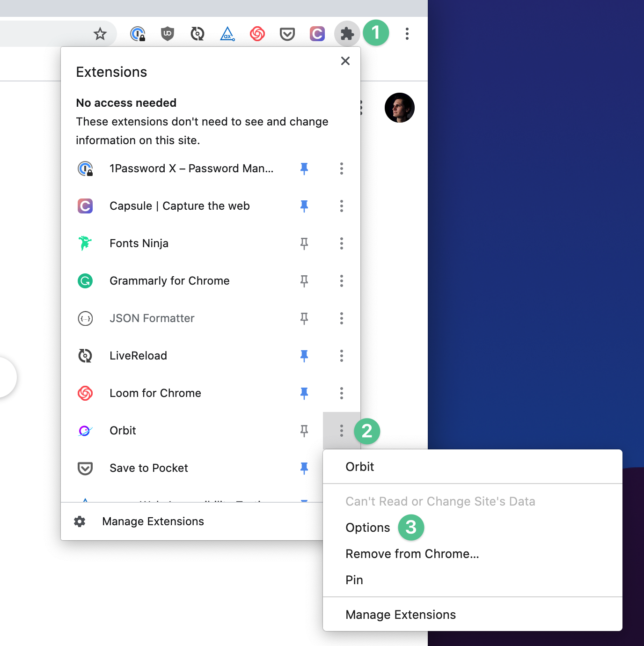Unpin Loom for Chrome from the toolbar
The height and width of the screenshot is (646, 644).
pyautogui.click(x=304, y=393)
